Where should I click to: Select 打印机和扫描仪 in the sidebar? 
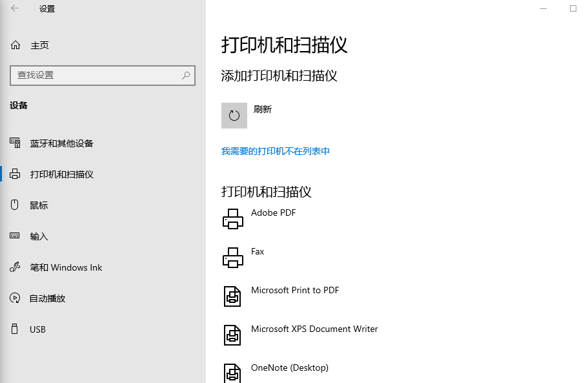pyautogui.click(x=61, y=174)
